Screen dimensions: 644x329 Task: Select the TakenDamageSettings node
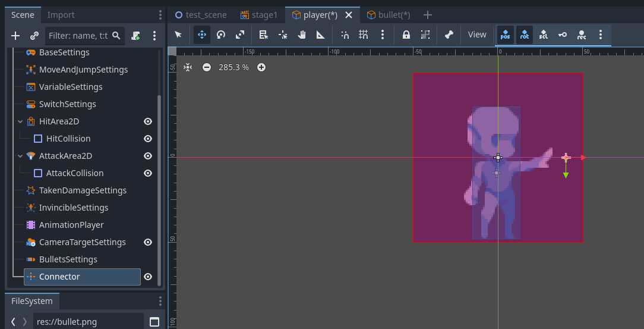click(83, 190)
